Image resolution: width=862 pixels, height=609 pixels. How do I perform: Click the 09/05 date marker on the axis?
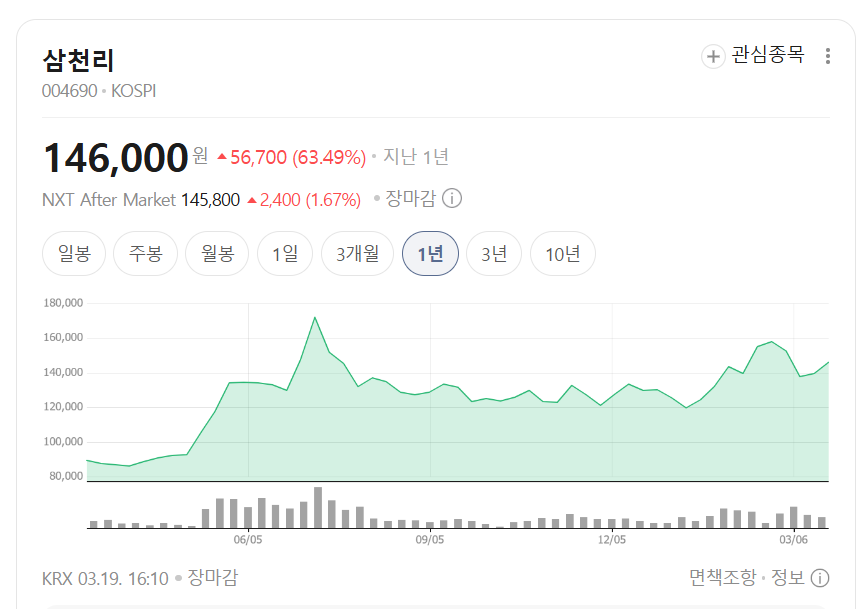[x=429, y=540]
